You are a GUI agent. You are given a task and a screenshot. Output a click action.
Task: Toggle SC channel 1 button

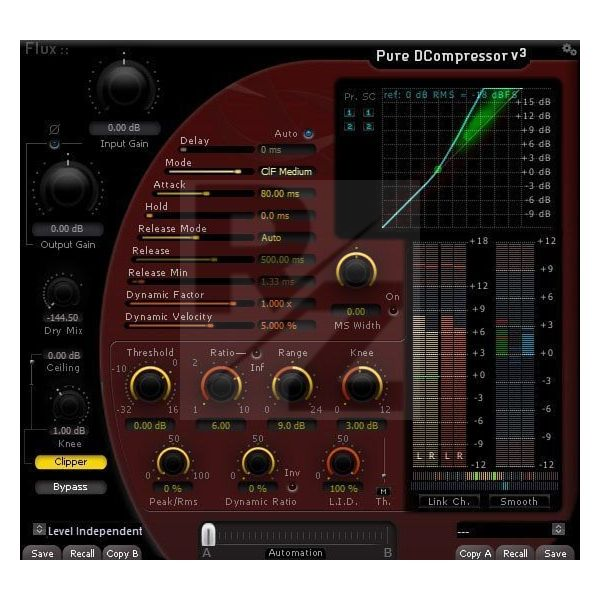click(x=368, y=112)
